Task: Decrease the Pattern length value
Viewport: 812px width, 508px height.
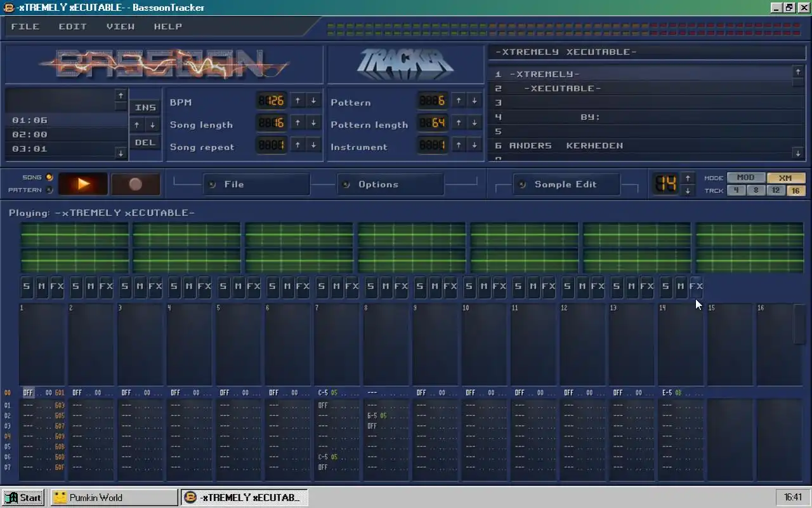Action: [x=475, y=123]
